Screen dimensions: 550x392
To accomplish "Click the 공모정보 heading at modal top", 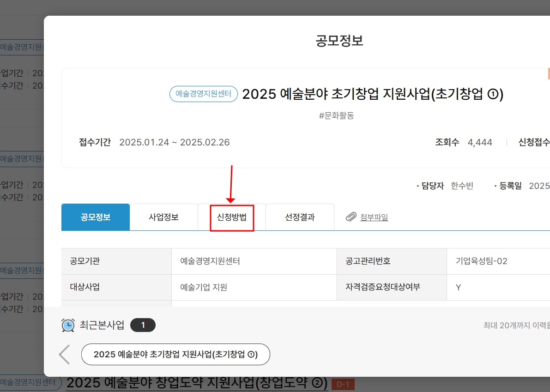I will [x=339, y=41].
